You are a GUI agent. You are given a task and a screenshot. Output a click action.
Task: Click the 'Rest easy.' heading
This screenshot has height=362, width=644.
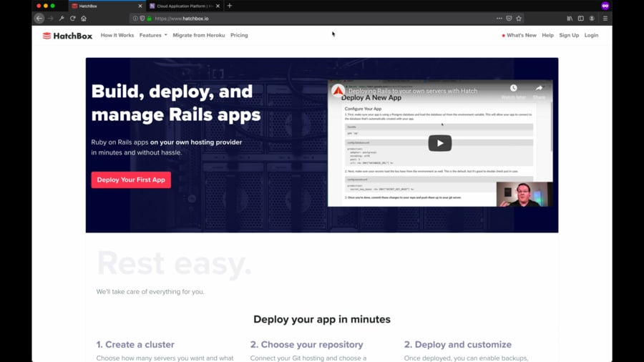174,263
